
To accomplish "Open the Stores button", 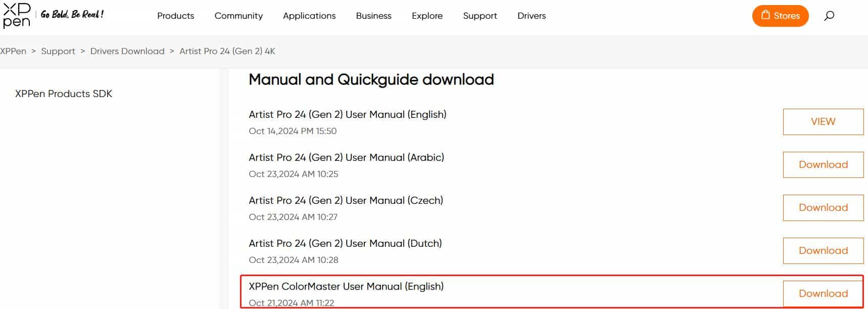I will pyautogui.click(x=780, y=16).
